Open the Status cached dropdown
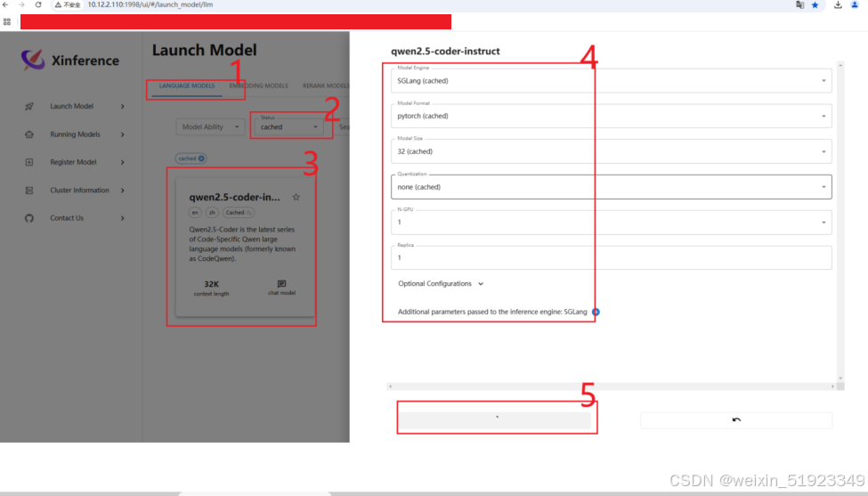 point(288,126)
